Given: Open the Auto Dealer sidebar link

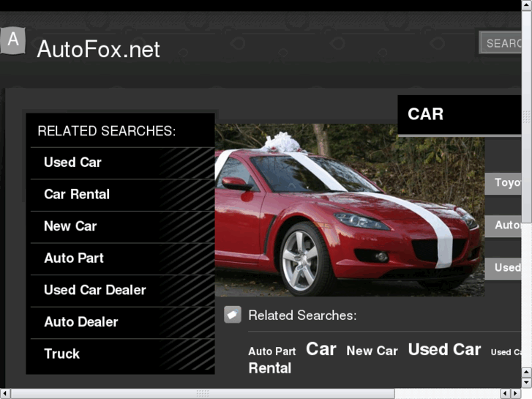Looking at the screenshot, I should click(81, 322).
